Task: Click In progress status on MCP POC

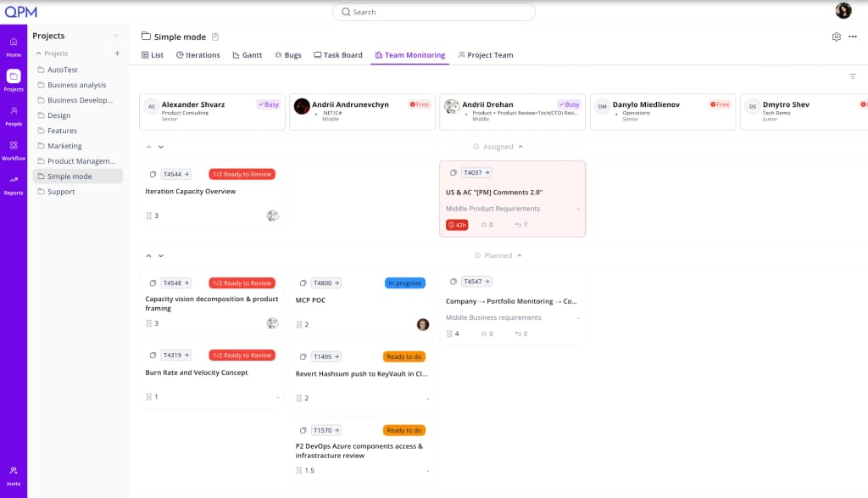Action: click(404, 283)
